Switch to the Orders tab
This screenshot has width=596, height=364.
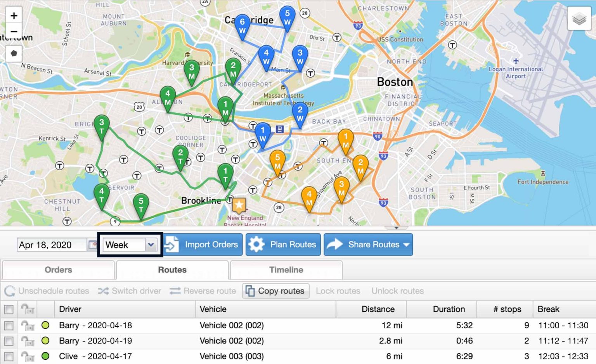[x=58, y=270]
